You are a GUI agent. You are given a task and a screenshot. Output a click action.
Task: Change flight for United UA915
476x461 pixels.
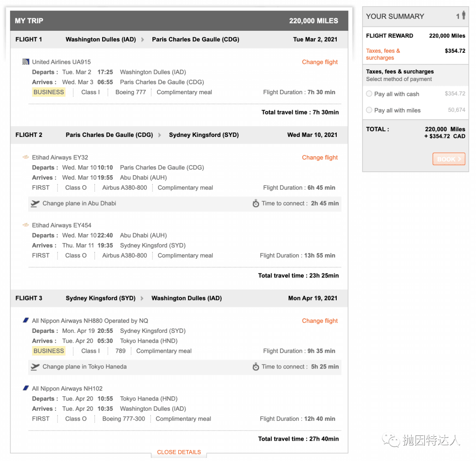[320, 62]
